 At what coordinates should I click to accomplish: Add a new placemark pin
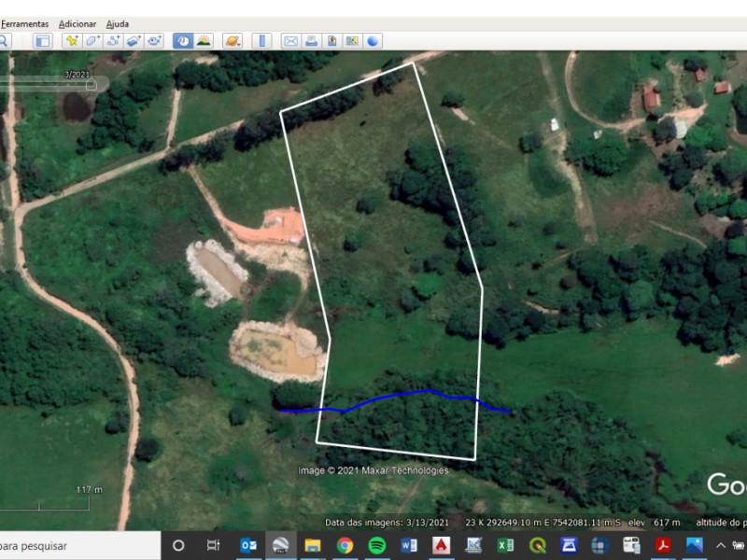[72, 41]
